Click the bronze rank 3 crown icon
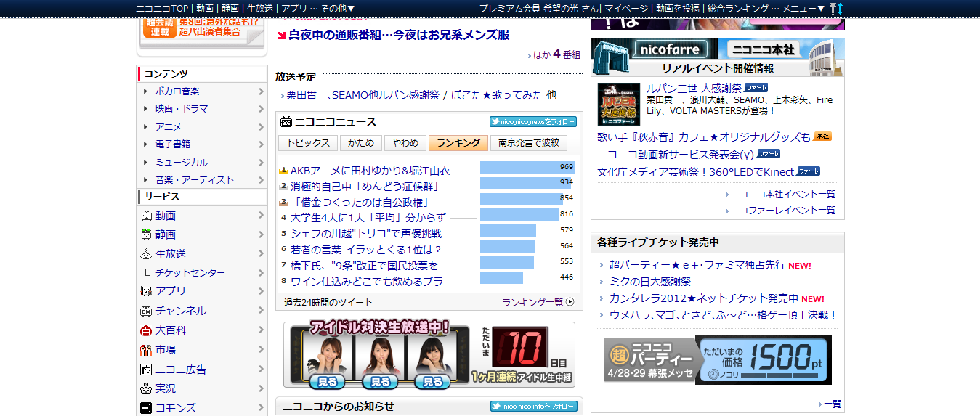Viewport: 980px width, 416px height. 284,202
